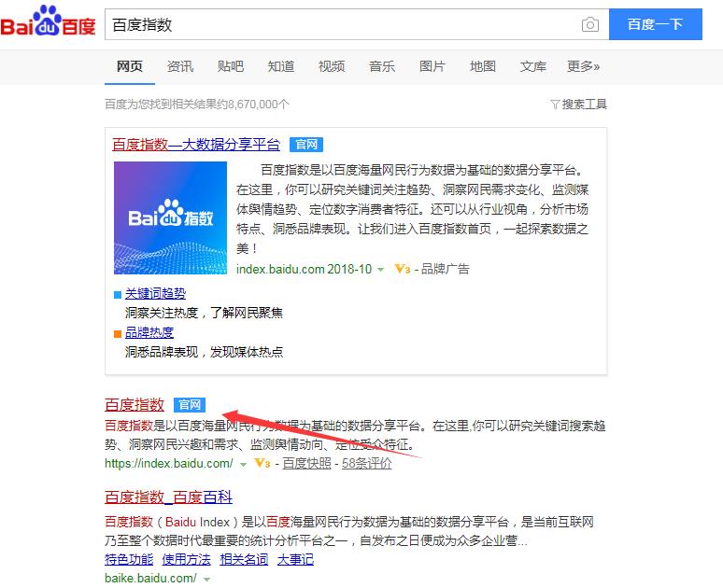Open the 地图 tab

click(x=483, y=66)
